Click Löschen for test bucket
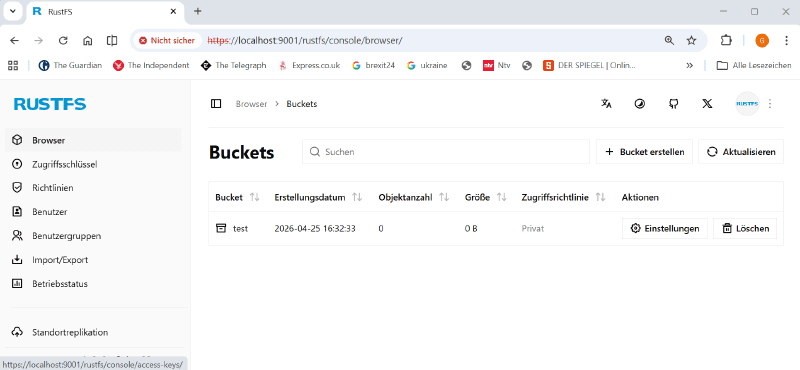This screenshot has width=800, height=370. click(745, 229)
